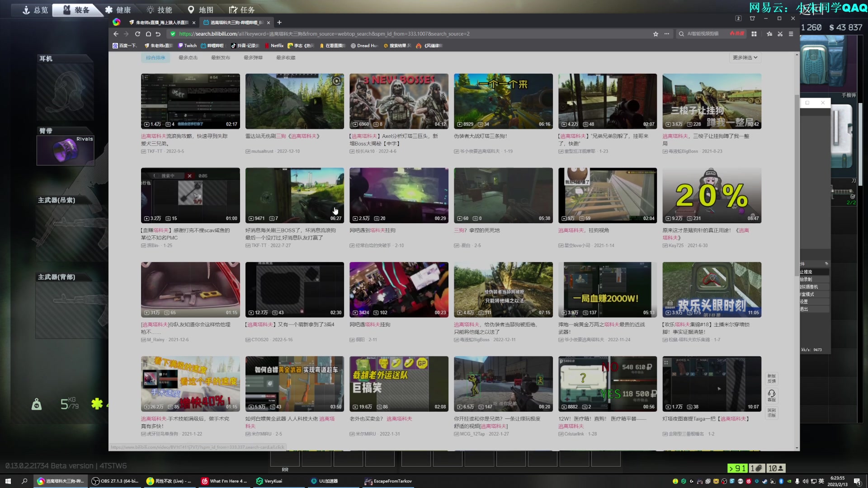Screen dimensions: 868x488
Task: Click the 新版反馈 side button
Action: [x=771, y=379]
